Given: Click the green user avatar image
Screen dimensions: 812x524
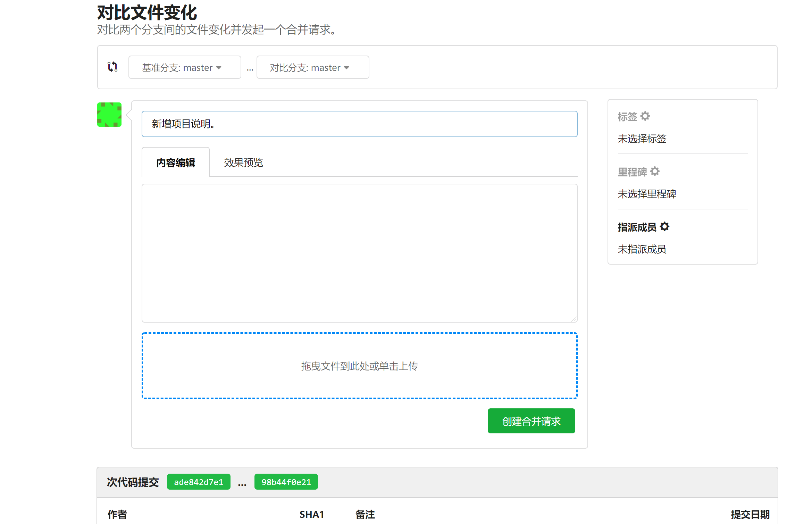Looking at the screenshot, I should click(x=109, y=115).
